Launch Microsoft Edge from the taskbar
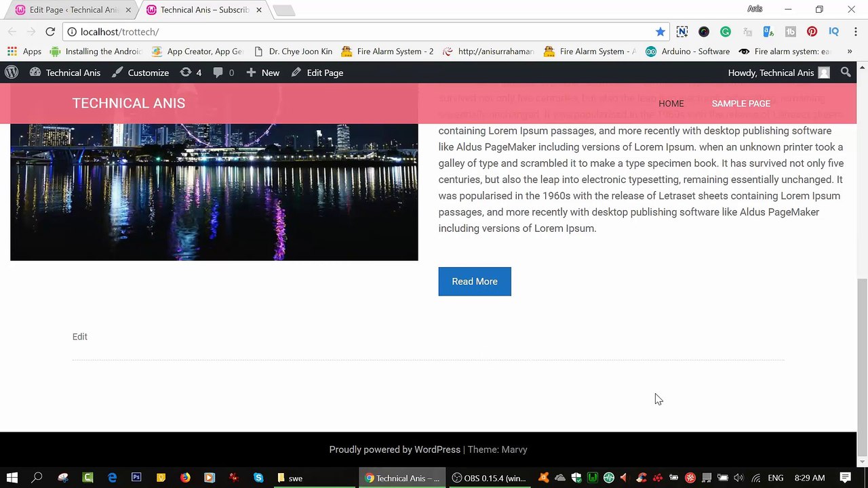 click(112, 478)
